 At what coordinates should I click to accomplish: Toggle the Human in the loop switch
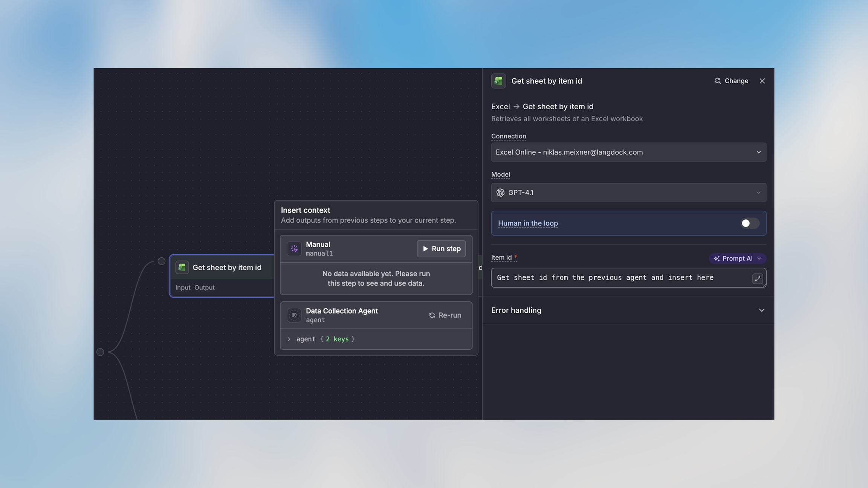pyautogui.click(x=749, y=223)
